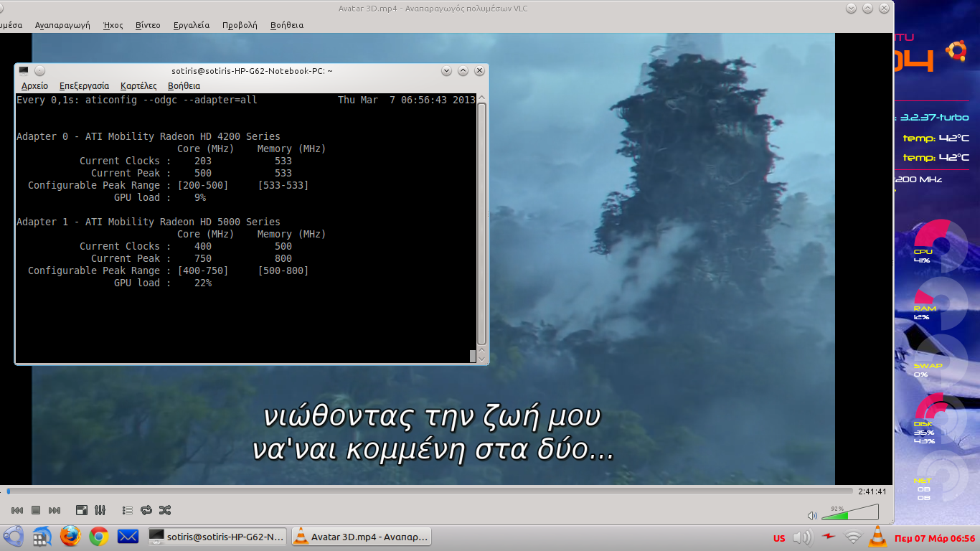Viewport: 980px width, 551px height.
Task: Open VLC Εργαλεία menu
Action: [192, 24]
